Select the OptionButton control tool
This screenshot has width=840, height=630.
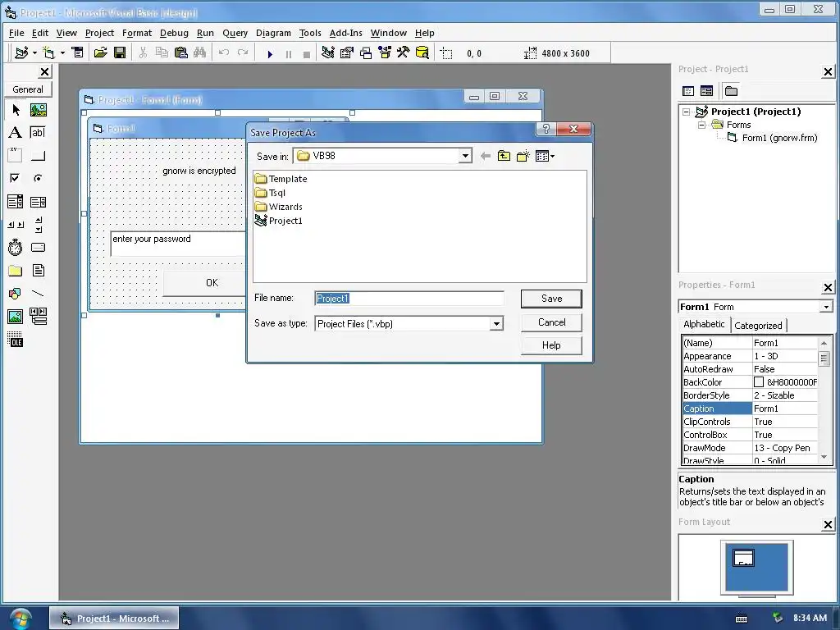[x=38, y=178]
